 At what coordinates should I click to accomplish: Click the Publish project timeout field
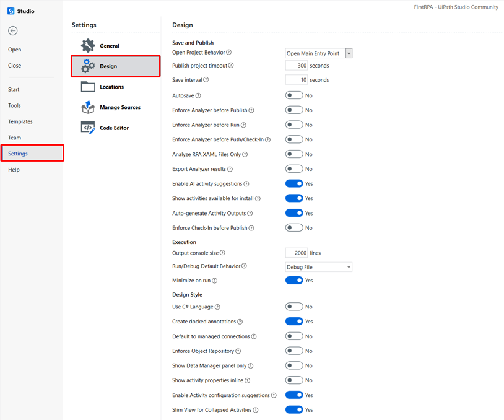tap(297, 65)
